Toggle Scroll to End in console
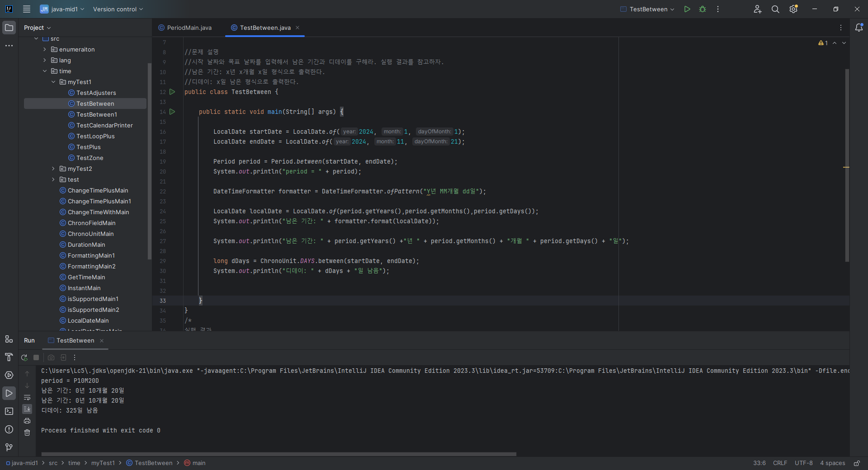 click(x=27, y=409)
